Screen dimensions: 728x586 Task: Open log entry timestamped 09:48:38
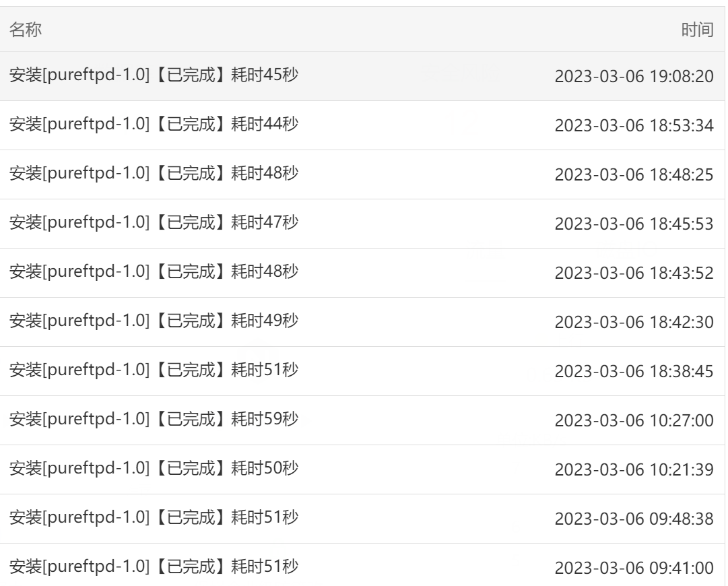pyautogui.click(x=362, y=519)
